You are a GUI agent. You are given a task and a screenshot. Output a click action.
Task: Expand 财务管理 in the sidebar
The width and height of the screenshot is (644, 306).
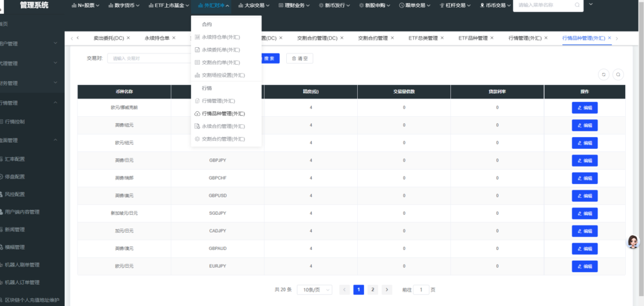coord(32,83)
